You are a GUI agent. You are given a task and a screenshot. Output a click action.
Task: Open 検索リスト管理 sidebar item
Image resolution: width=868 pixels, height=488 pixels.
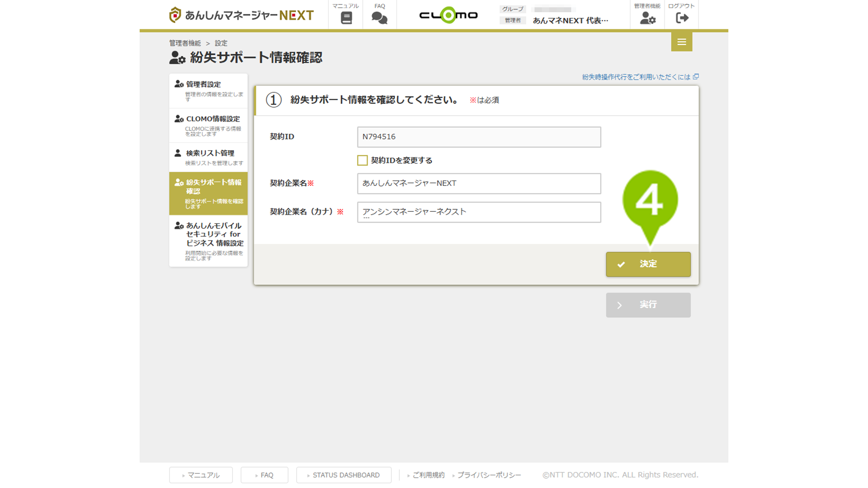click(x=208, y=157)
